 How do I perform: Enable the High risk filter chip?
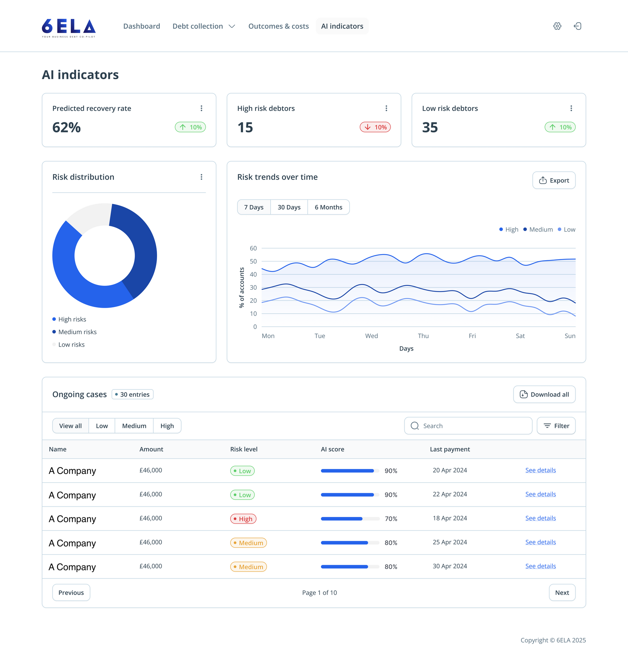coord(167,425)
